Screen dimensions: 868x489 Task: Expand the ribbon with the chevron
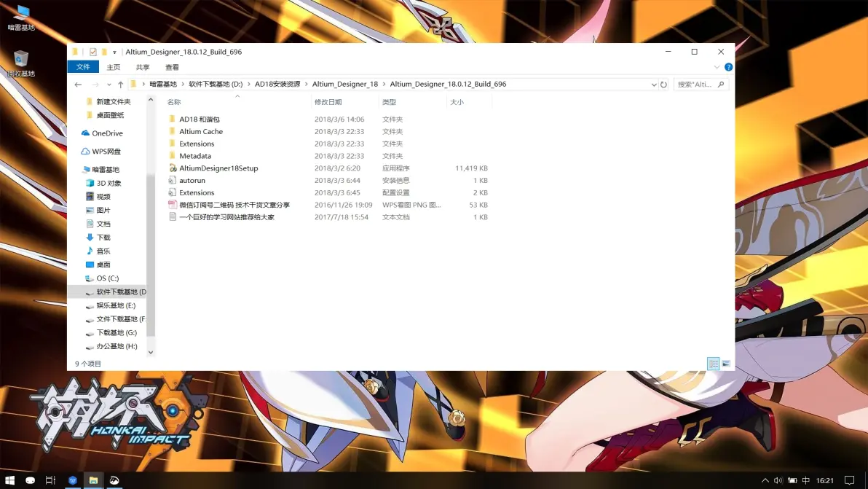coord(717,67)
